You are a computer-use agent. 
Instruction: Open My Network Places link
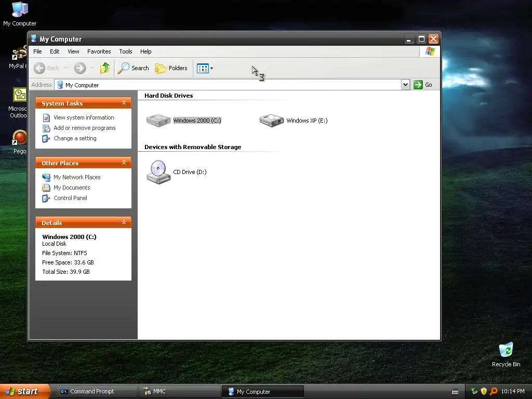77,177
